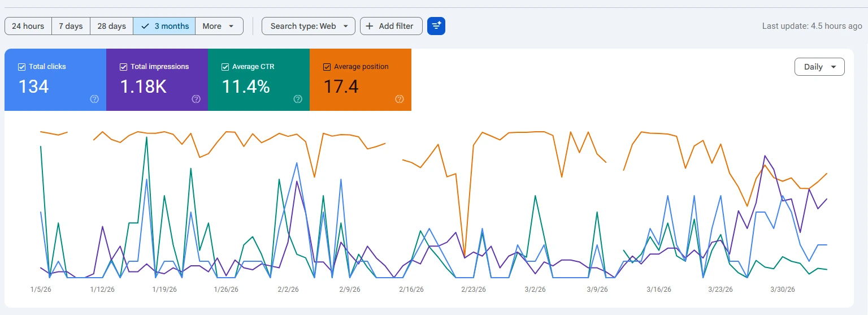The height and width of the screenshot is (315, 868).
Task: Open the Search type: Web dropdown
Action: coord(309,26)
